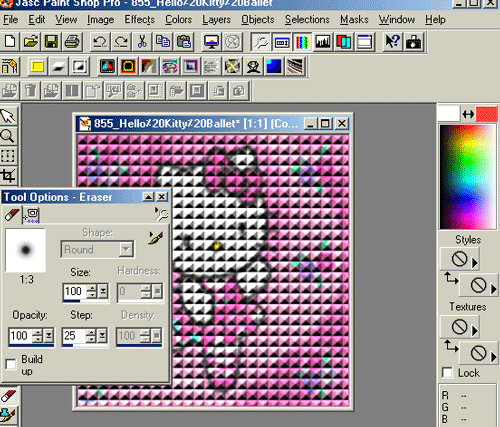
Task: Click the white foreground color swatch
Action: (x=448, y=113)
